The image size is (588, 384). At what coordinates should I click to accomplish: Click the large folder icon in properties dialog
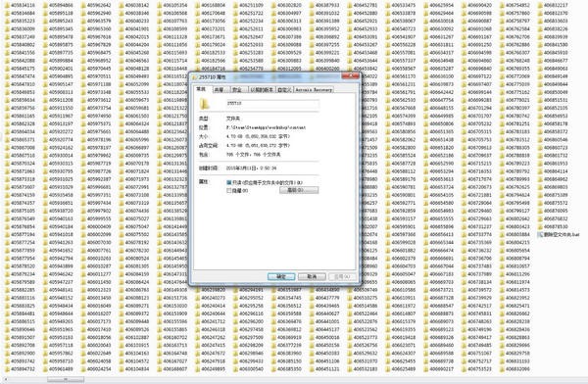pyautogui.click(x=205, y=104)
